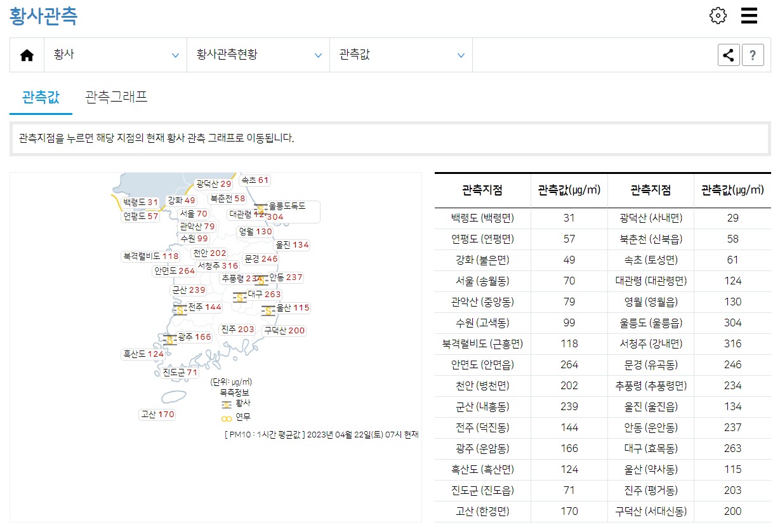Click 대구 (효목동) table cell
Screen dimensions: 780x532
[651, 448]
